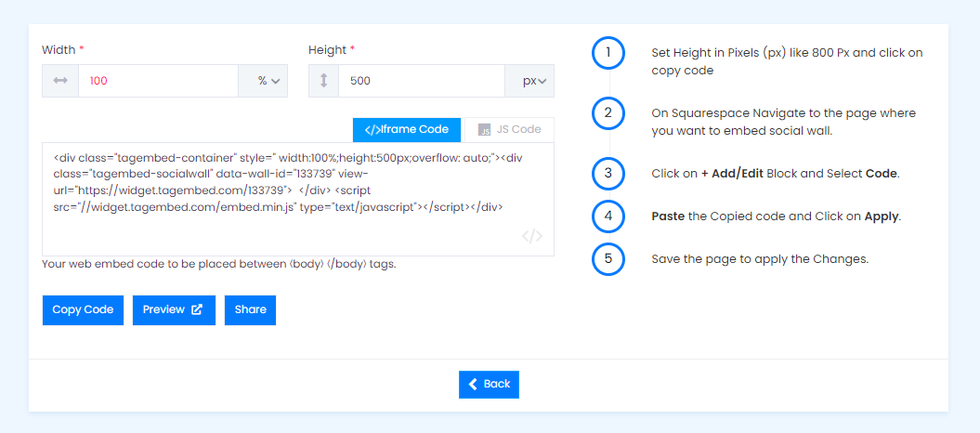Open the width unit dropdown showing %
Screen dimensions: 980x433
tap(263, 81)
